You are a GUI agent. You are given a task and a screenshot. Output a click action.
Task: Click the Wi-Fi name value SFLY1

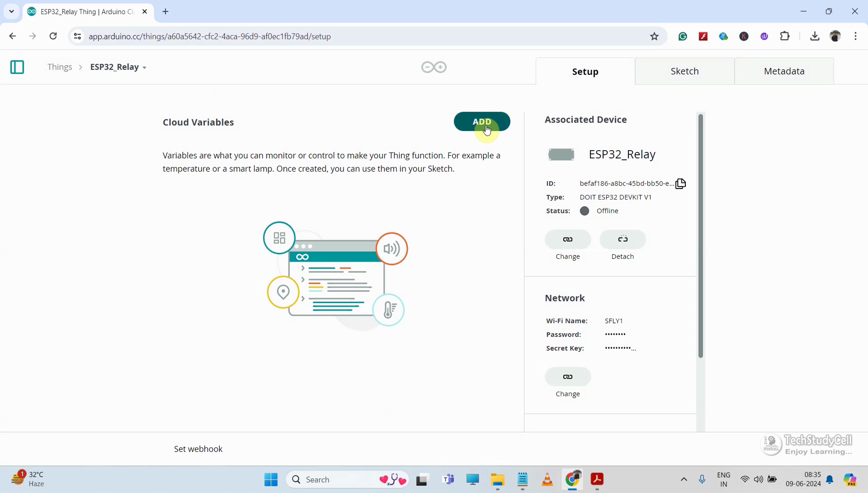(614, 321)
